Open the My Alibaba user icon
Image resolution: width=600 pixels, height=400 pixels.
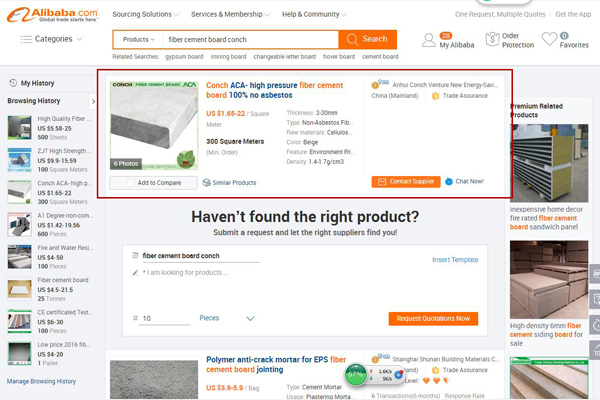[x=429, y=40]
